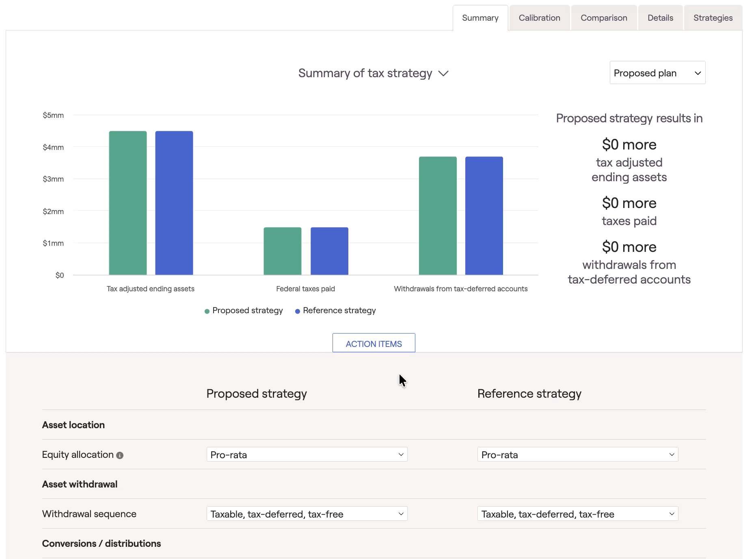Viewport: 756px width, 559px height.
Task: Toggle Reference strategy legend marker
Action: tap(298, 311)
